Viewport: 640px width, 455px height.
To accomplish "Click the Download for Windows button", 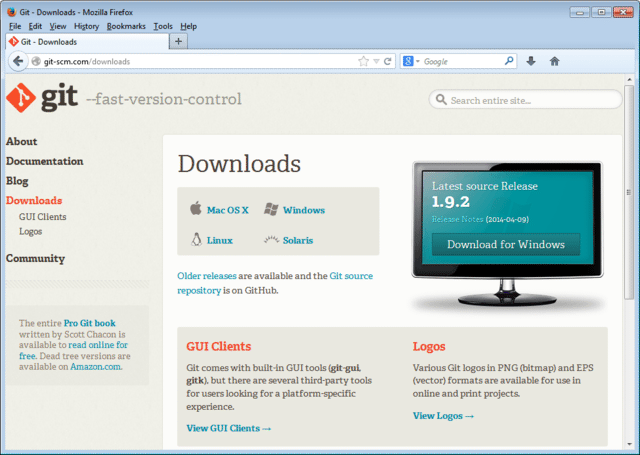I will point(506,244).
